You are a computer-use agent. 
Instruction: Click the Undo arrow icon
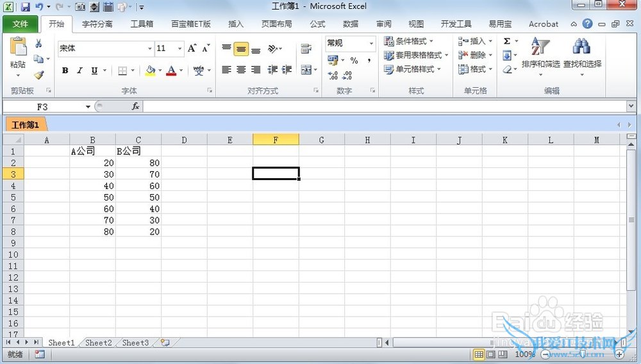(39, 6)
